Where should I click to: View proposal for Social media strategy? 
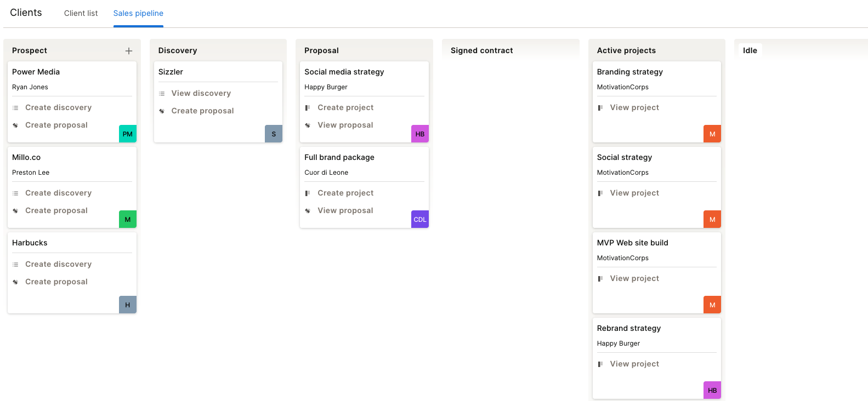pos(345,125)
